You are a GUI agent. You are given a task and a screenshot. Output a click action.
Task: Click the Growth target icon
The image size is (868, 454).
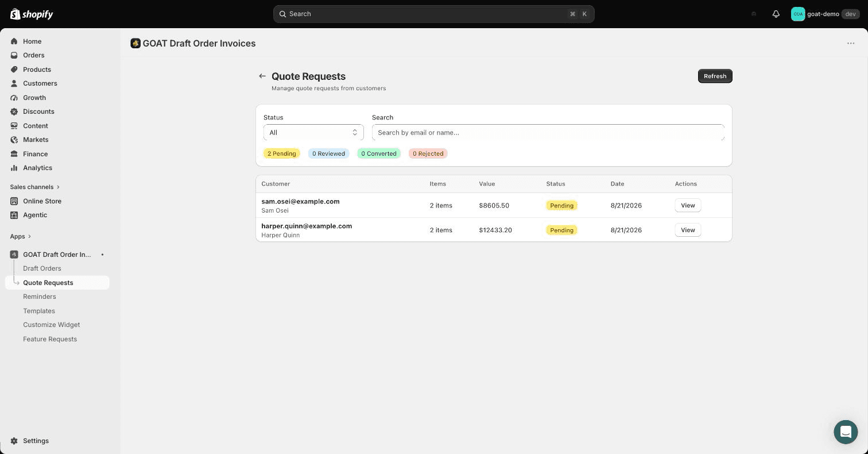click(14, 98)
